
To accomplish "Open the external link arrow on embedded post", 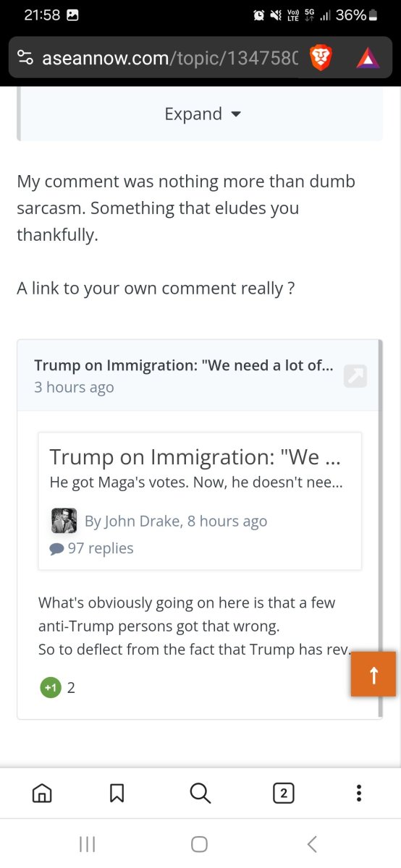I will click(x=355, y=375).
